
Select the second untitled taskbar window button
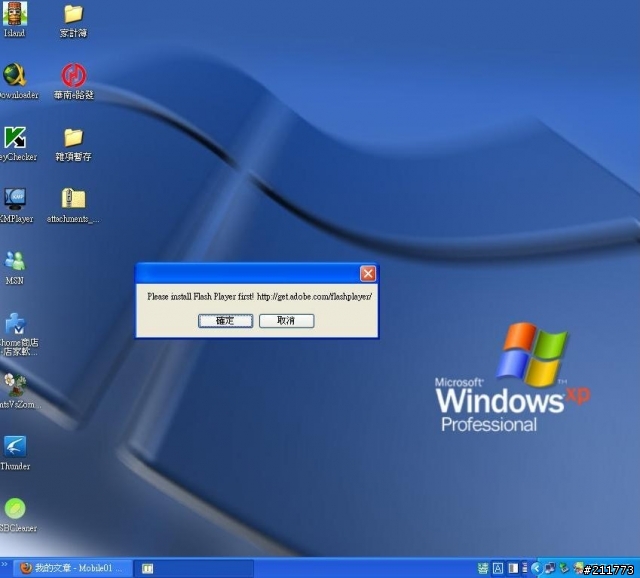pyautogui.click(x=195, y=568)
